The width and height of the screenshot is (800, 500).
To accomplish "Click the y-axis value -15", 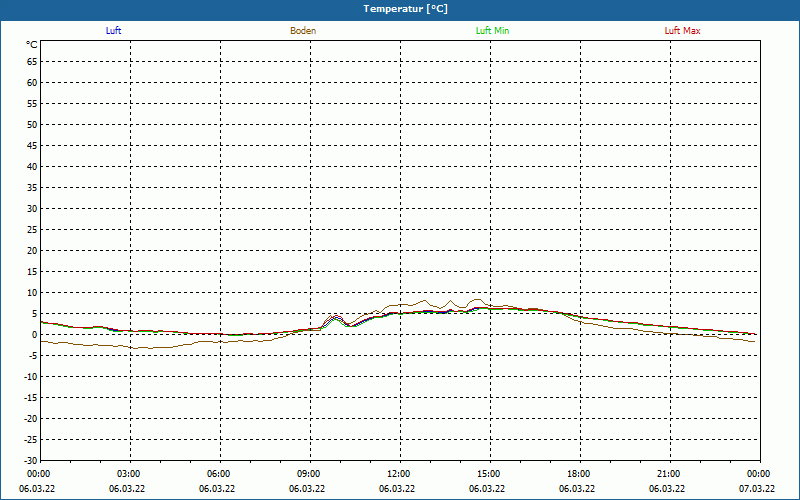I will 30,398.
